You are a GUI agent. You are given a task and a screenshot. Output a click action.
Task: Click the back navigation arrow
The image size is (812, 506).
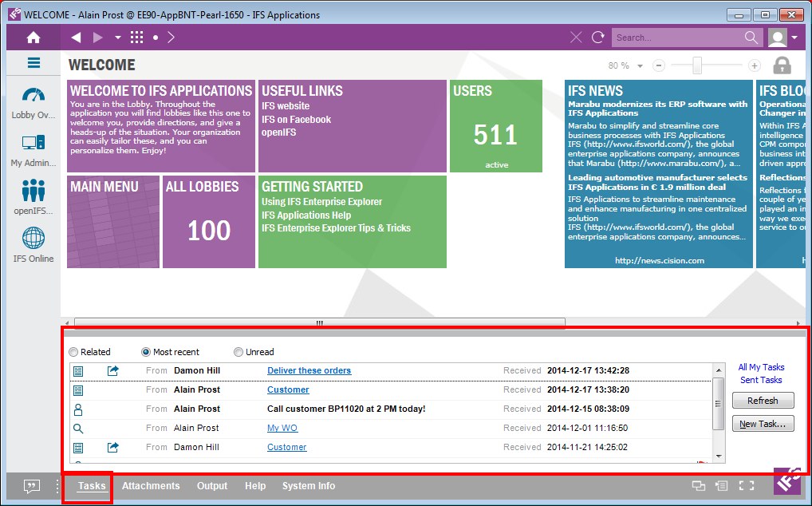(x=76, y=38)
